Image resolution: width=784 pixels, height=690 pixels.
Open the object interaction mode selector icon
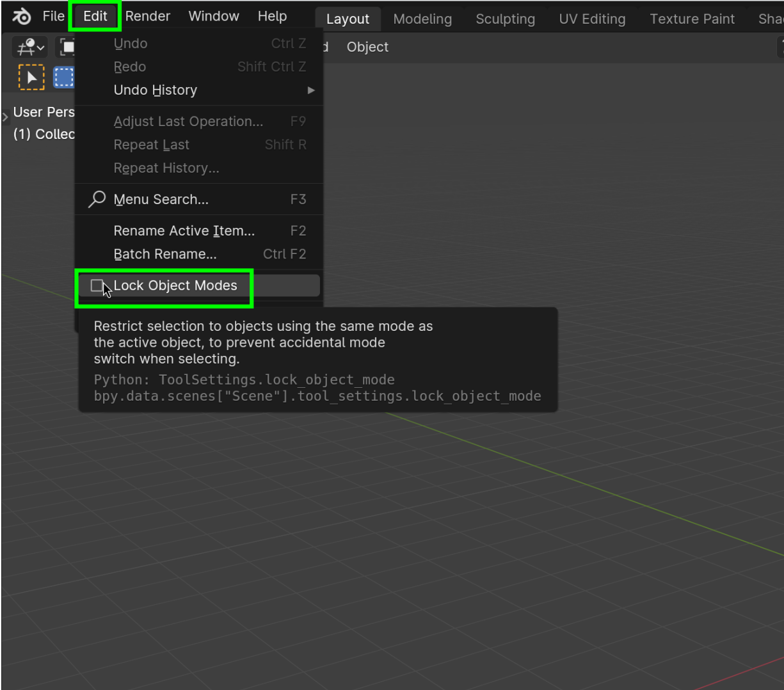coord(67,47)
